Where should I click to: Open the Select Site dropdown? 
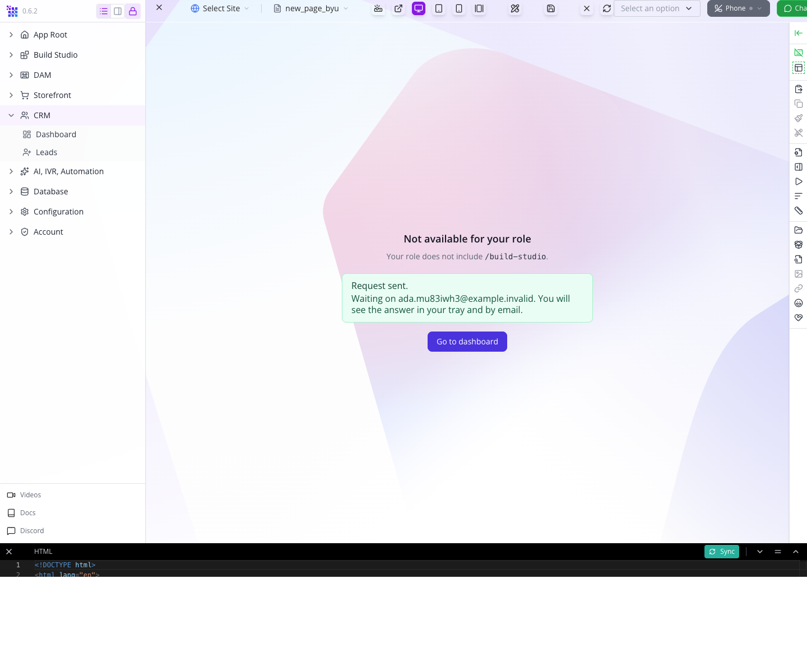(x=220, y=8)
